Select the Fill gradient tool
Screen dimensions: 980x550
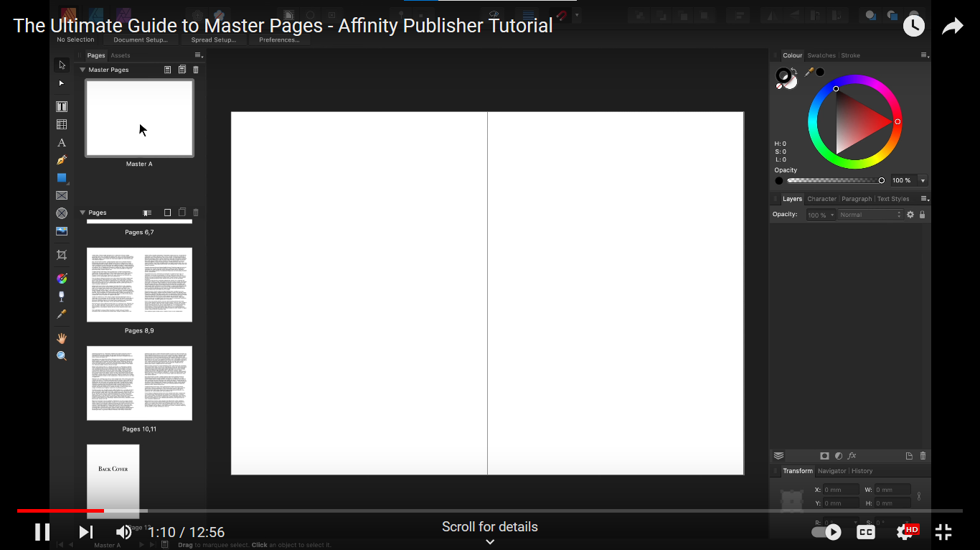[62, 279]
